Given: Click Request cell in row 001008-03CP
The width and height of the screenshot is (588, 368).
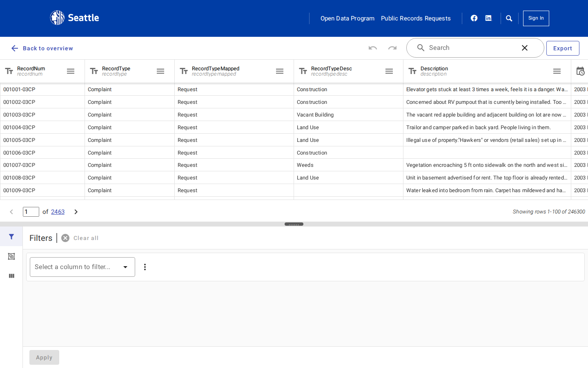Looking at the screenshot, I should (x=234, y=178).
